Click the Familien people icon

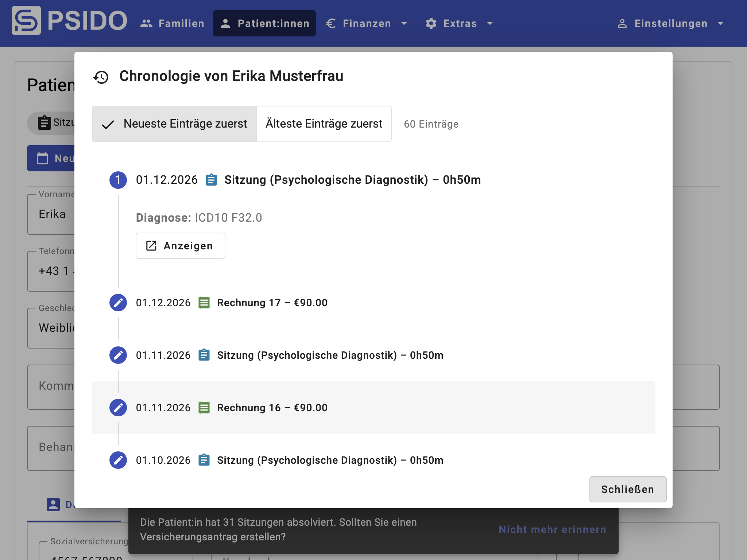coord(146,23)
